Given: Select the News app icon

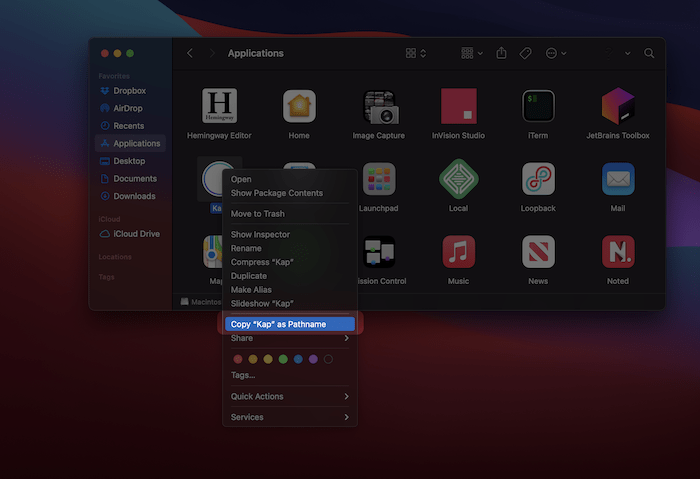Looking at the screenshot, I should click(x=538, y=252).
